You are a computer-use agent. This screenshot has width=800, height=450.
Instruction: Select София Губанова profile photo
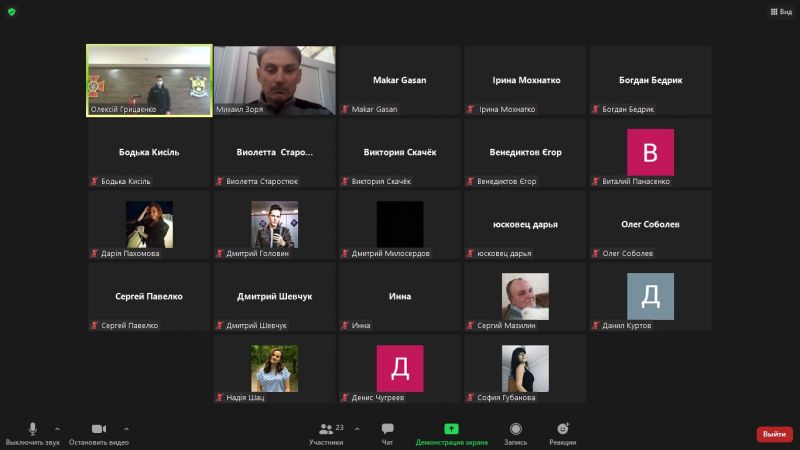pyautogui.click(x=526, y=368)
